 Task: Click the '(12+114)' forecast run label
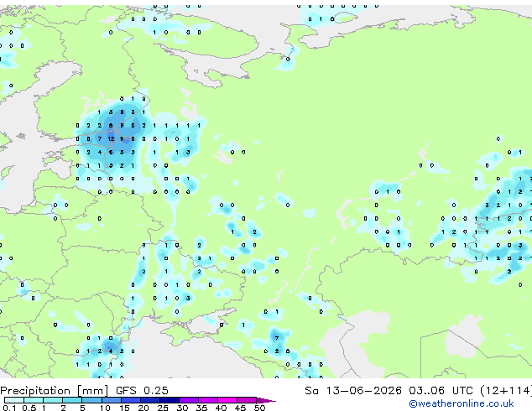(506, 391)
